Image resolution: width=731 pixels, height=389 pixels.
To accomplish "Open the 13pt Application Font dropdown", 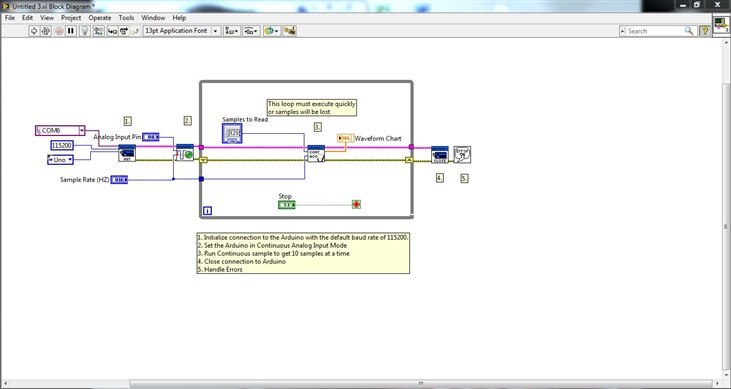I will pyautogui.click(x=181, y=31).
